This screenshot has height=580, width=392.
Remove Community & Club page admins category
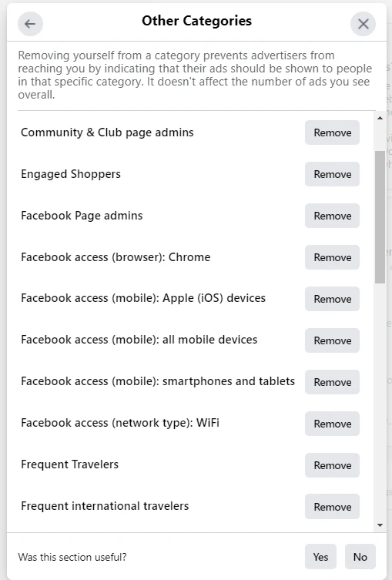332,132
